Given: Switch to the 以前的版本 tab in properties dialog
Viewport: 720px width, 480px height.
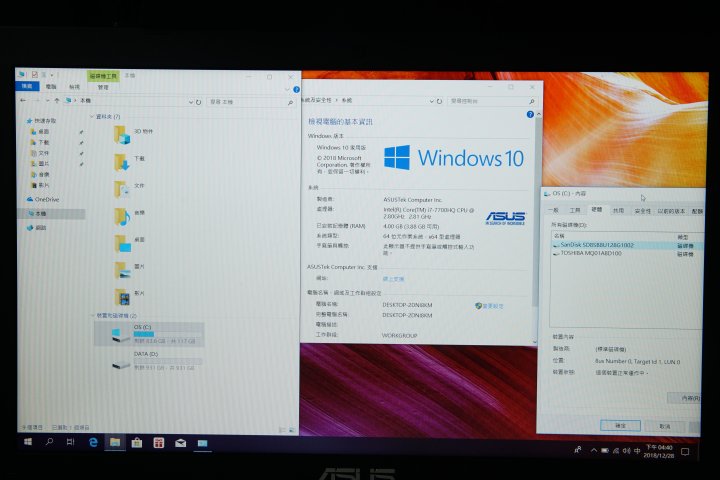Looking at the screenshot, I should click(x=671, y=211).
